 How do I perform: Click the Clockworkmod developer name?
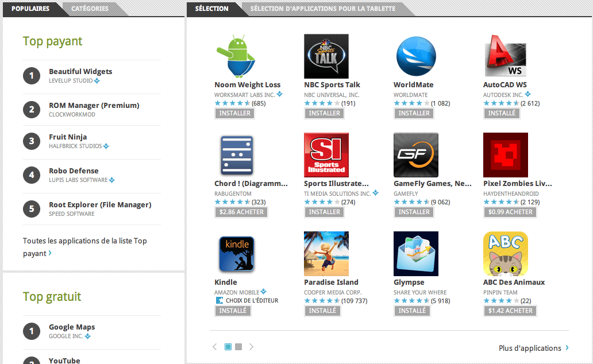pos(72,114)
